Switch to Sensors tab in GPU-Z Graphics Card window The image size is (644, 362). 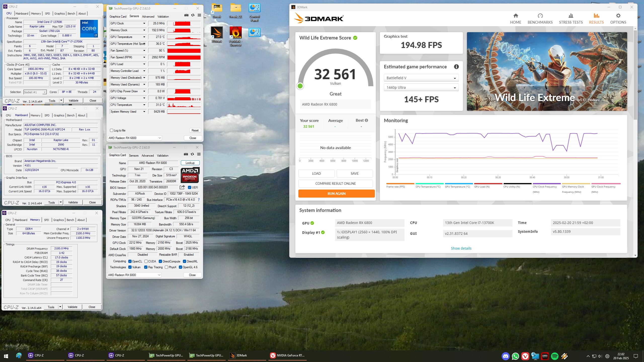click(x=134, y=156)
